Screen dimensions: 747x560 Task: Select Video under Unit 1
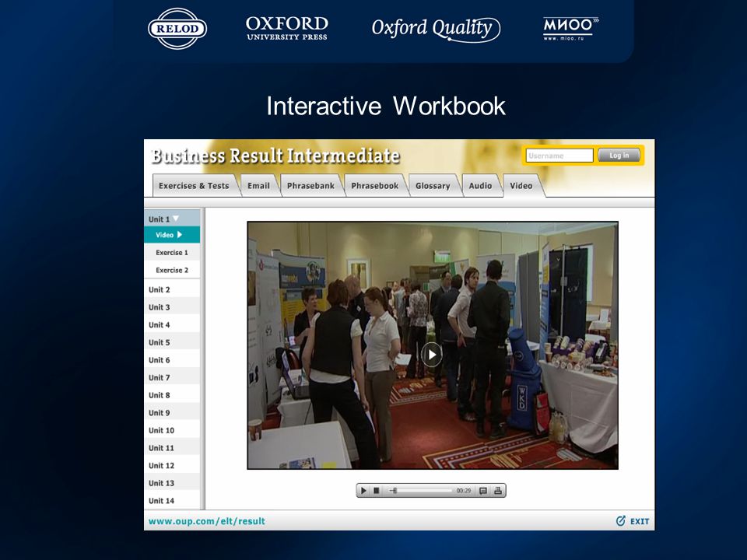(x=172, y=235)
